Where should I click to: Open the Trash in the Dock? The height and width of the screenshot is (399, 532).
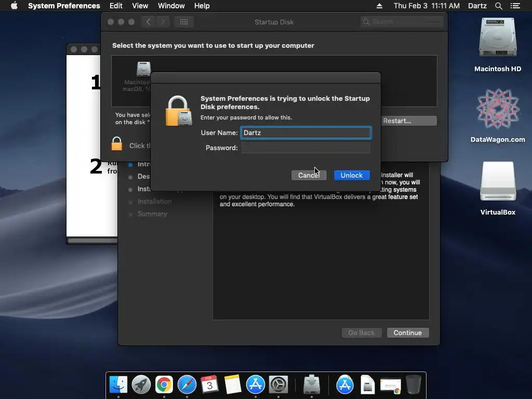pyautogui.click(x=413, y=385)
